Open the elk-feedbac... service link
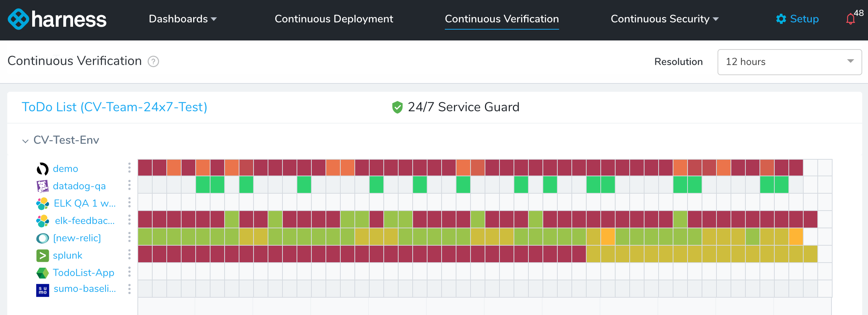Image resolution: width=868 pixels, height=315 pixels. coord(85,221)
